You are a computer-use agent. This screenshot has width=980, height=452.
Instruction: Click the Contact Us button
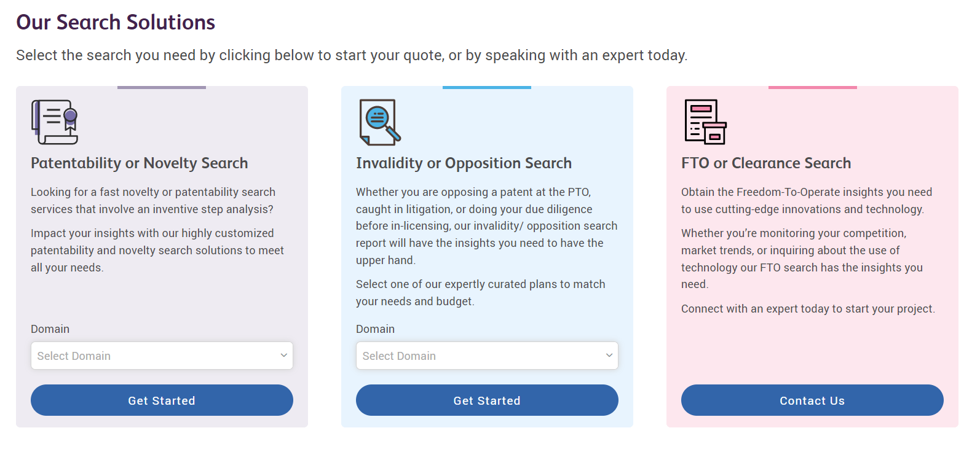(x=812, y=400)
